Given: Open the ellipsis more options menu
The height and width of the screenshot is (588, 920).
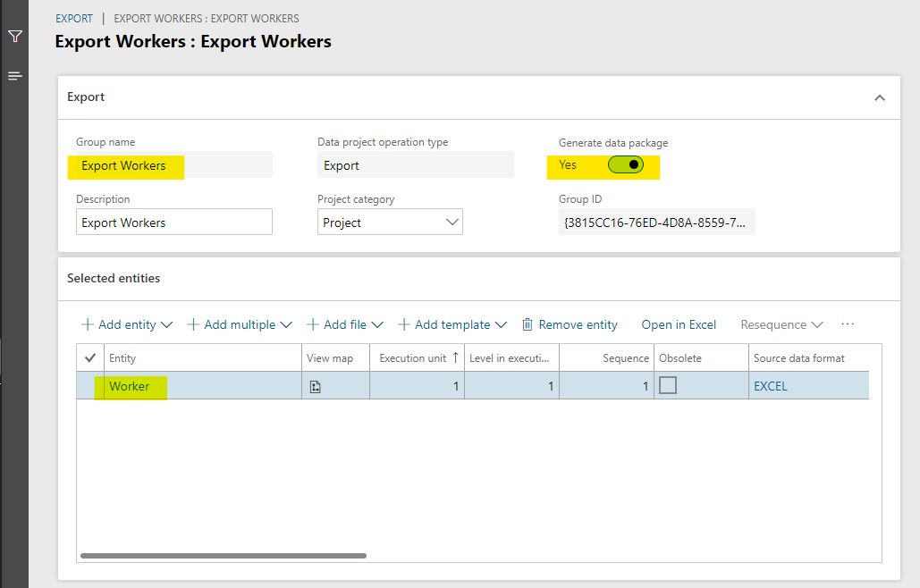Looking at the screenshot, I should point(847,323).
